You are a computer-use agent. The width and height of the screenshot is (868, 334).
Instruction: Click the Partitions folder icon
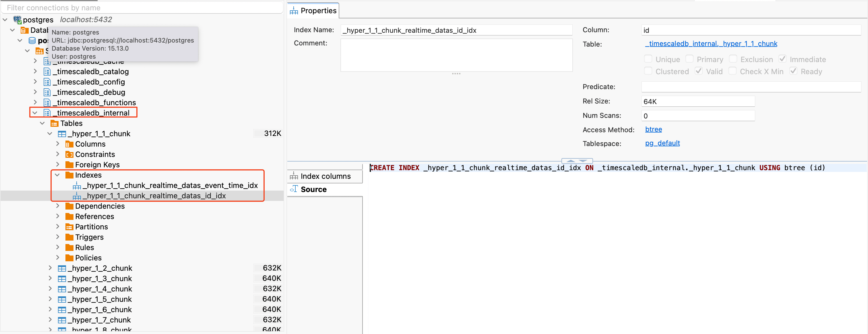coord(69,227)
